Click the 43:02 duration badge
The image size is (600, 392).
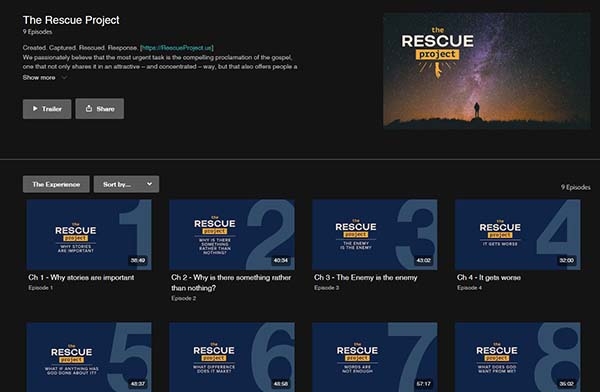pos(424,260)
